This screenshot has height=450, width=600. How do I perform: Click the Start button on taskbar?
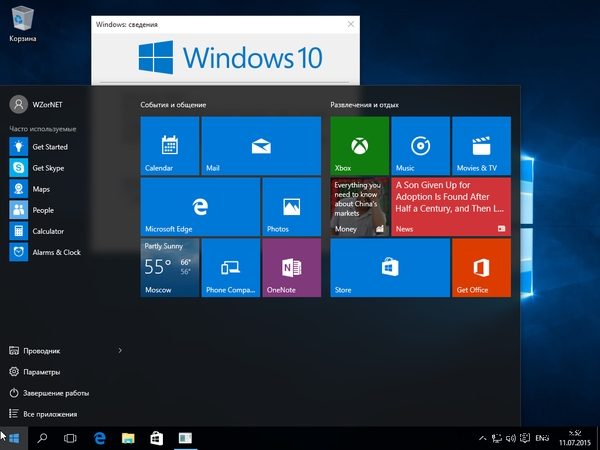pyautogui.click(x=14, y=438)
